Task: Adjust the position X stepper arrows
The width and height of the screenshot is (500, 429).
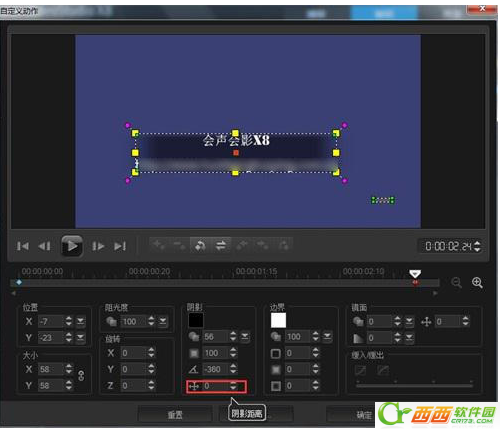Action: [69, 321]
